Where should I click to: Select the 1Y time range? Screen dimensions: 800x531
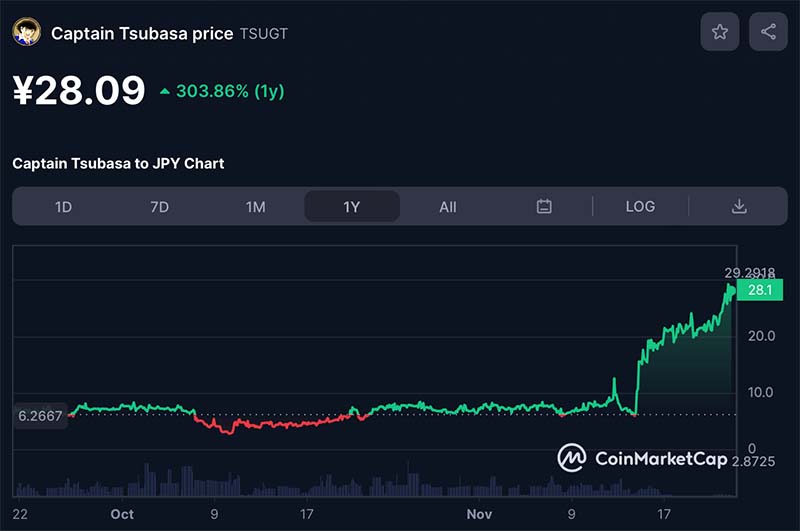(x=352, y=207)
